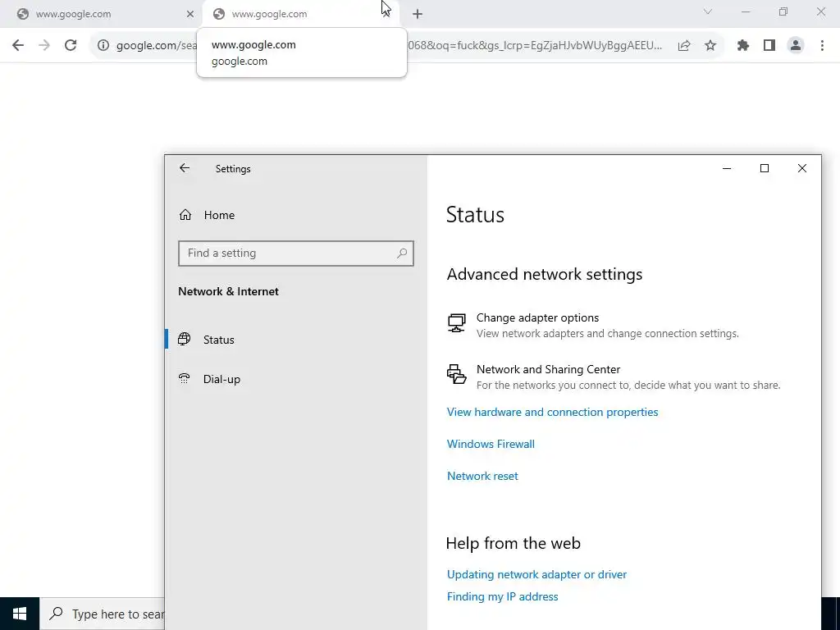Click the Find a setting search box

290,253
